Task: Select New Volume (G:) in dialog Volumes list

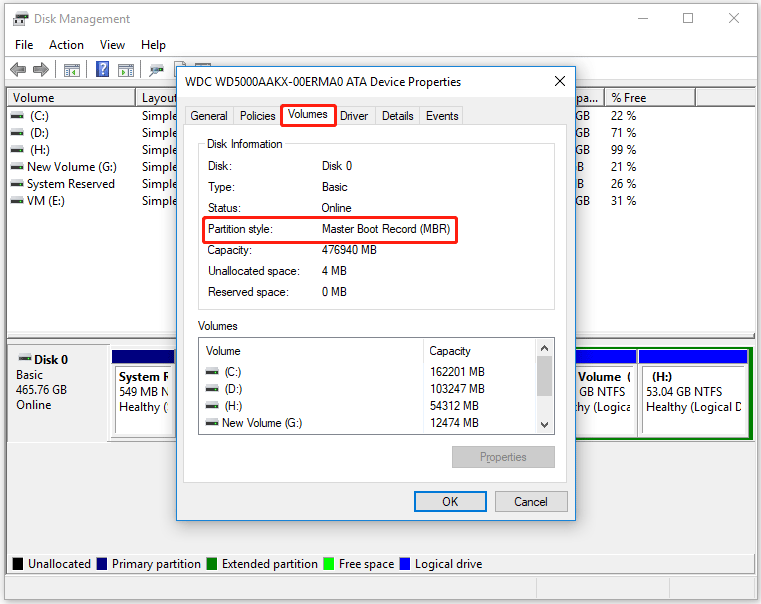Action: [x=261, y=423]
